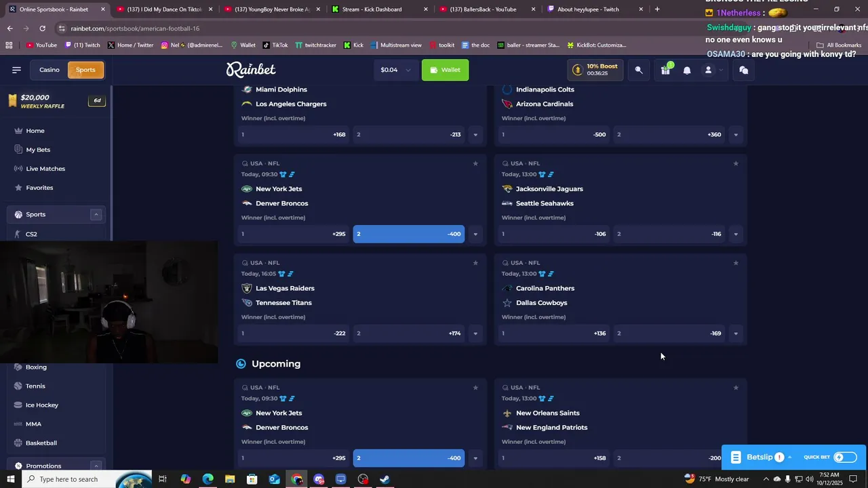Screen dimensions: 868x488
Task: Open the user profile dropdown
Action: [x=712, y=70]
